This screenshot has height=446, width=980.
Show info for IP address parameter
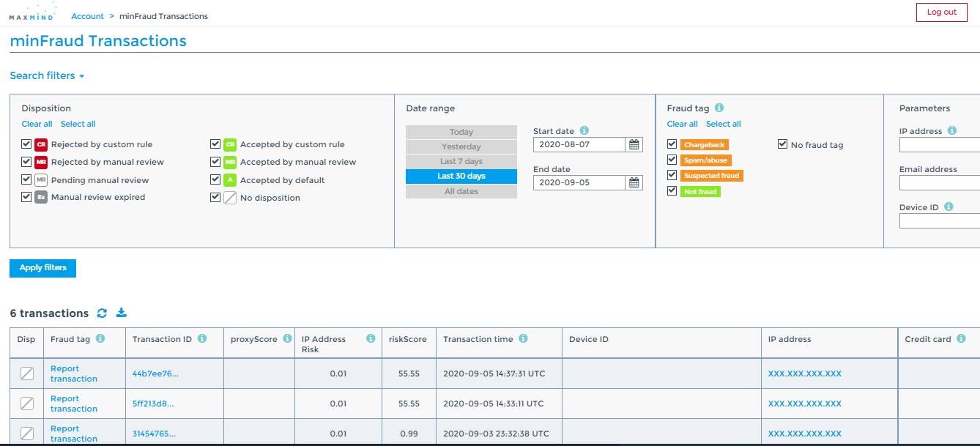[x=952, y=130]
